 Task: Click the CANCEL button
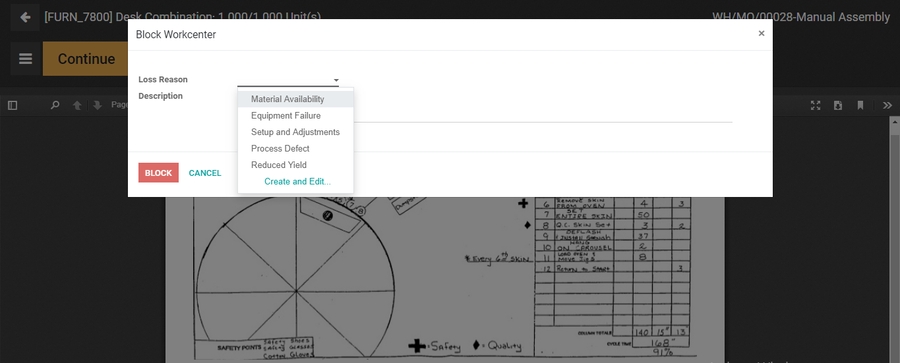[x=205, y=173]
